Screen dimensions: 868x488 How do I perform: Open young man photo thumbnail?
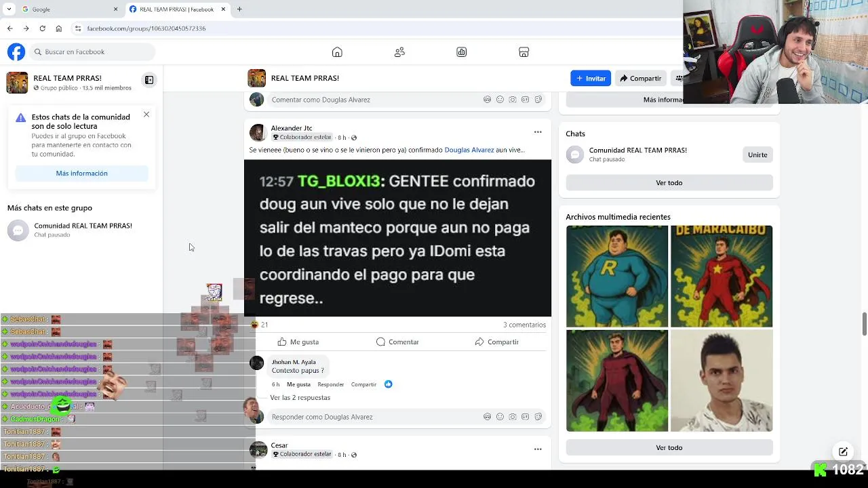[722, 381]
